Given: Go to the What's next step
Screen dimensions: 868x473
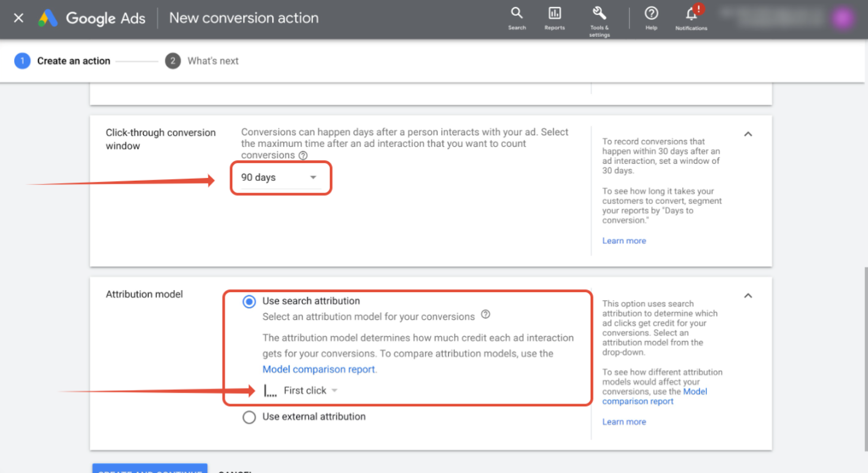Looking at the screenshot, I should point(213,61).
